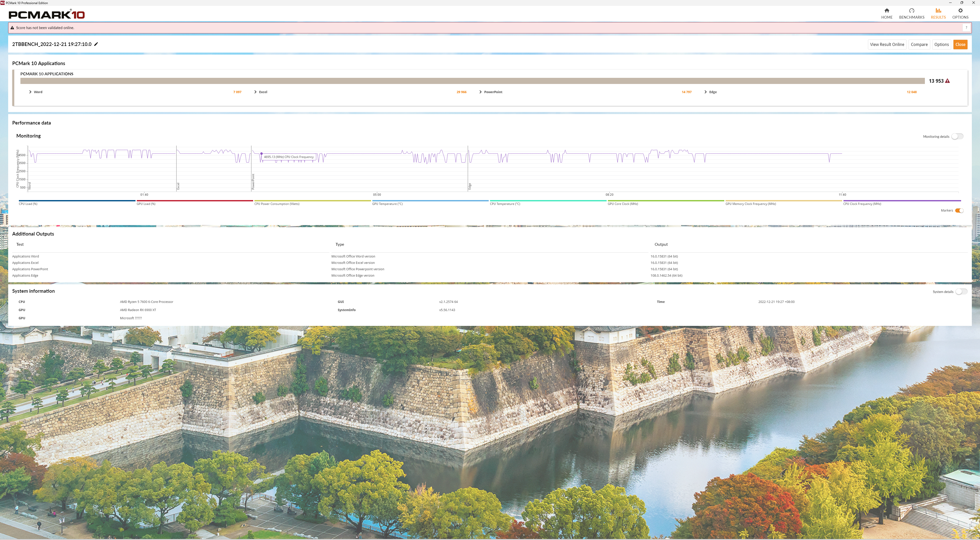Toggle the Monitoring details switch
This screenshot has width=980, height=540.
click(x=958, y=137)
